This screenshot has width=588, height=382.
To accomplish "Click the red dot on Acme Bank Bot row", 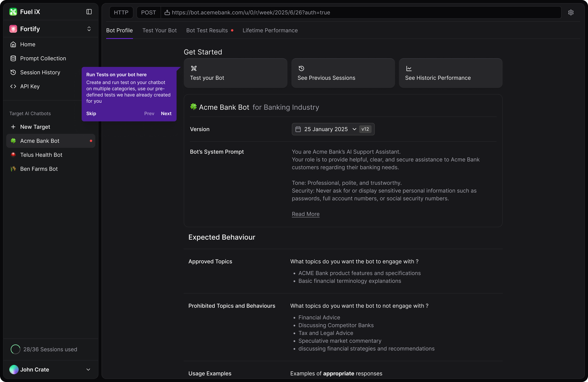I will click(x=91, y=141).
